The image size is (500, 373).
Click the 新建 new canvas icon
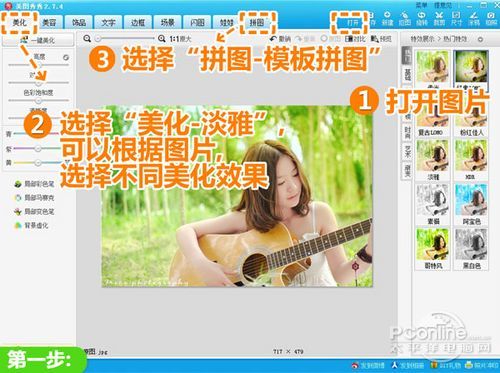click(387, 19)
